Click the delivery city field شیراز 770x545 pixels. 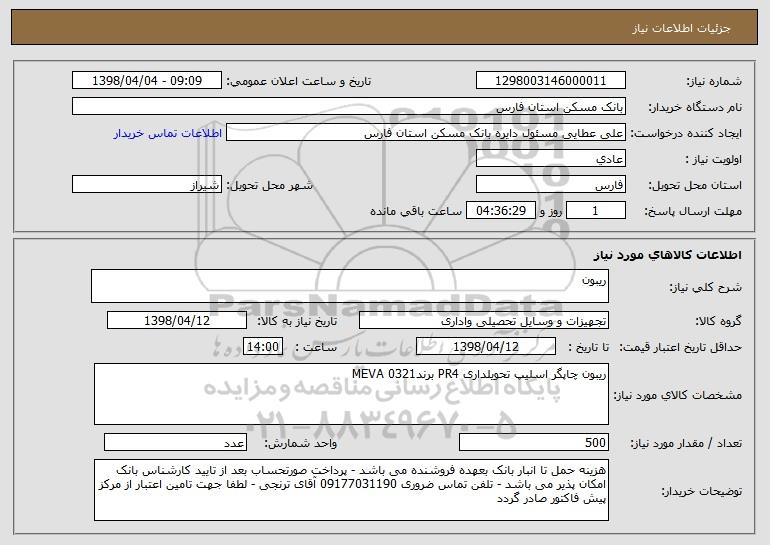click(147, 185)
